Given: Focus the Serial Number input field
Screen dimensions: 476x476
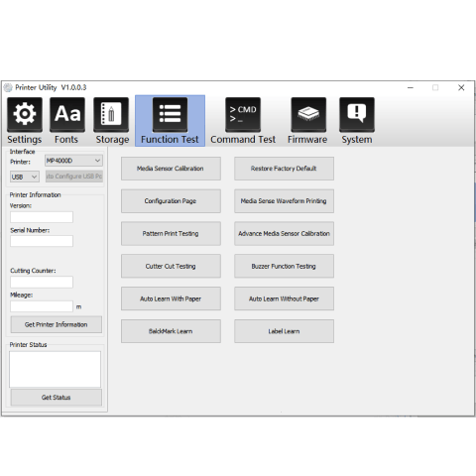Looking at the screenshot, I should pyautogui.click(x=42, y=241).
